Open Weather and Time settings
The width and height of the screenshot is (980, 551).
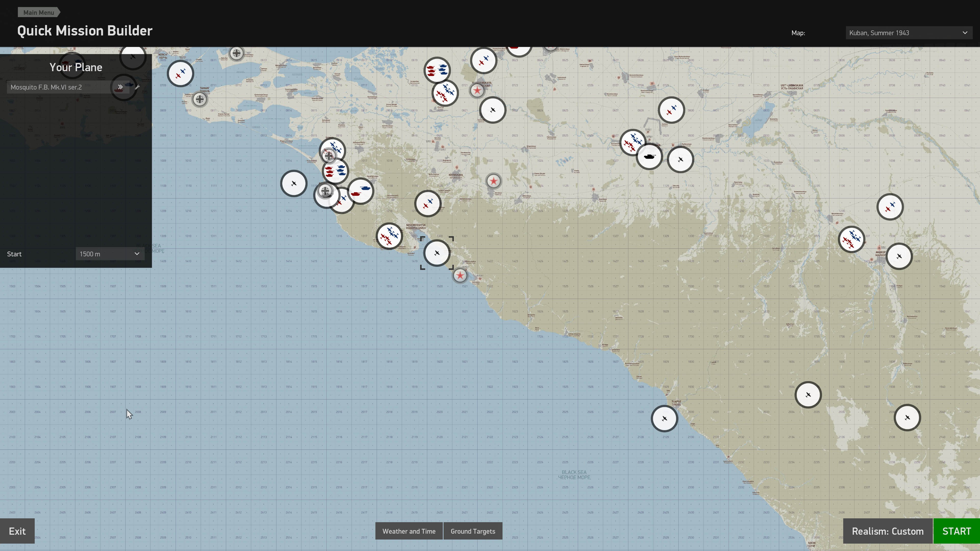(409, 531)
